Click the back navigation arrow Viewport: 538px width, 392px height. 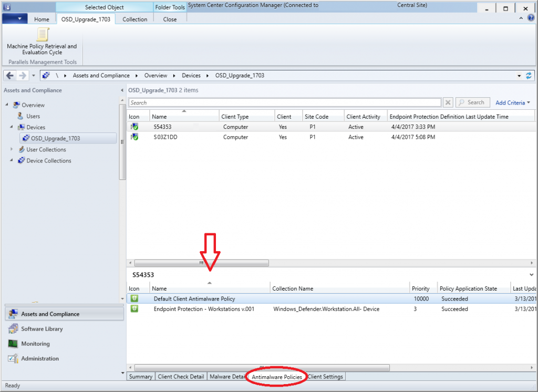[x=10, y=76]
